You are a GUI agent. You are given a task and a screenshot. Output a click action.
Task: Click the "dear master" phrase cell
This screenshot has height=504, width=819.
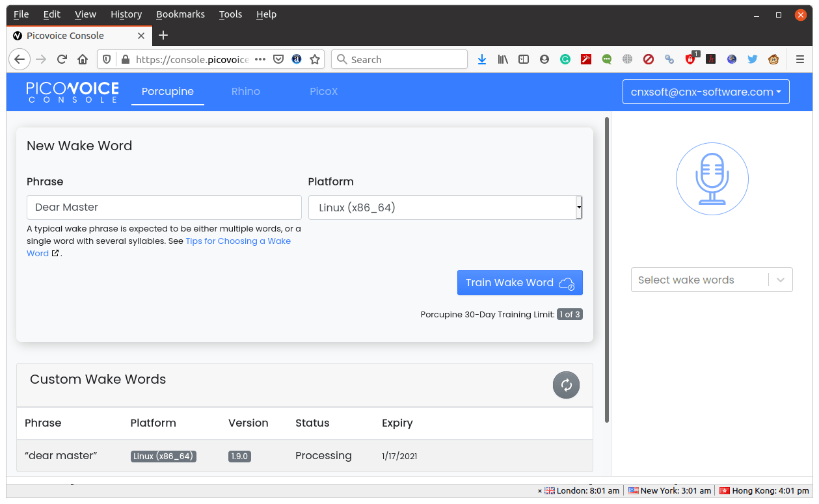(61, 455)
